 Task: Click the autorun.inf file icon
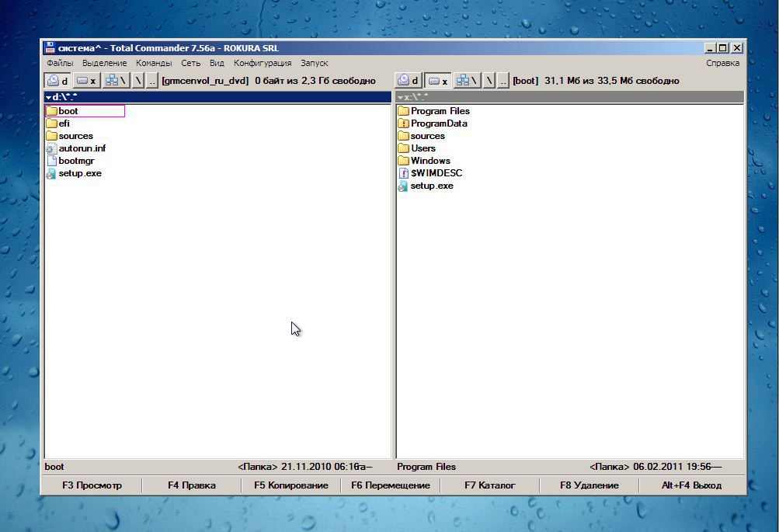click(52, 148)
